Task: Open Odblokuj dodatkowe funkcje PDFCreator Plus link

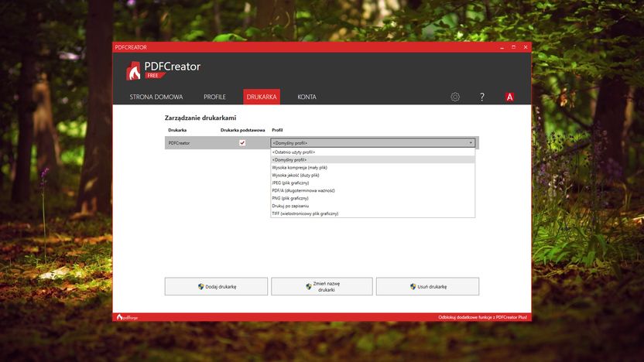Action: [x=482, y=317]
